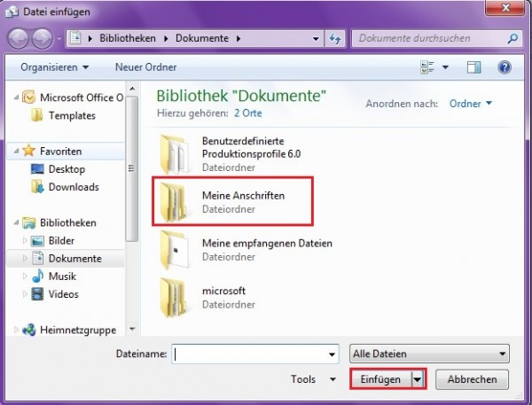Open the Organisieren menu
The image size is (532, 405).
pos(55,67)
